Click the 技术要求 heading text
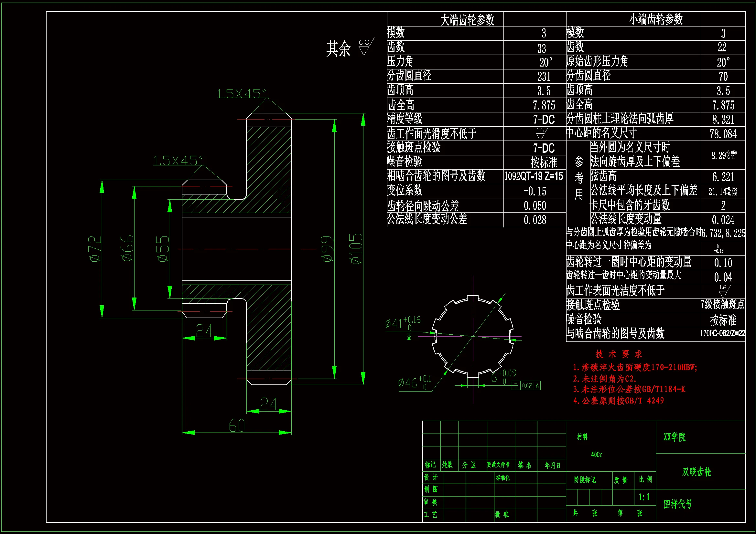The width and height of the screenshot is (756, 534). [618, 354]
